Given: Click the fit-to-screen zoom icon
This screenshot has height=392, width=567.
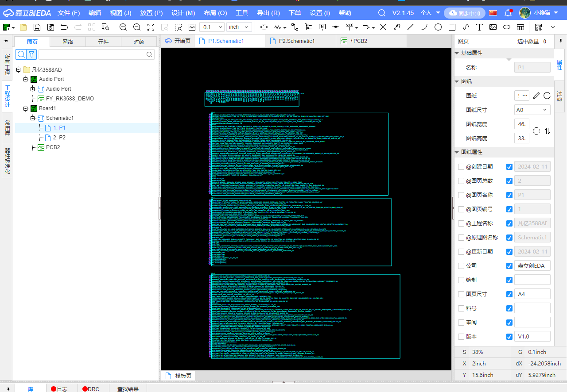Looking at the screenshot, I should pos(151,27).
